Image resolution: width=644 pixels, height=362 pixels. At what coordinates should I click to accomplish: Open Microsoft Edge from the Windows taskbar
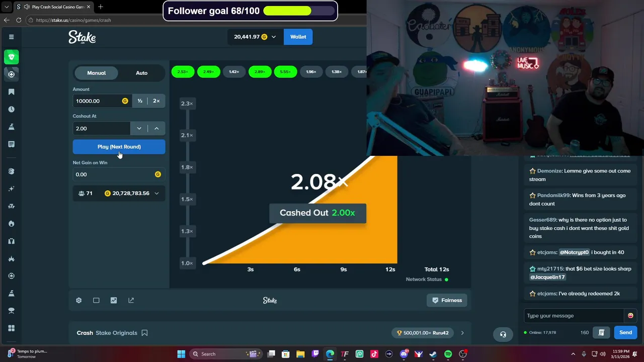coord(330,354)
